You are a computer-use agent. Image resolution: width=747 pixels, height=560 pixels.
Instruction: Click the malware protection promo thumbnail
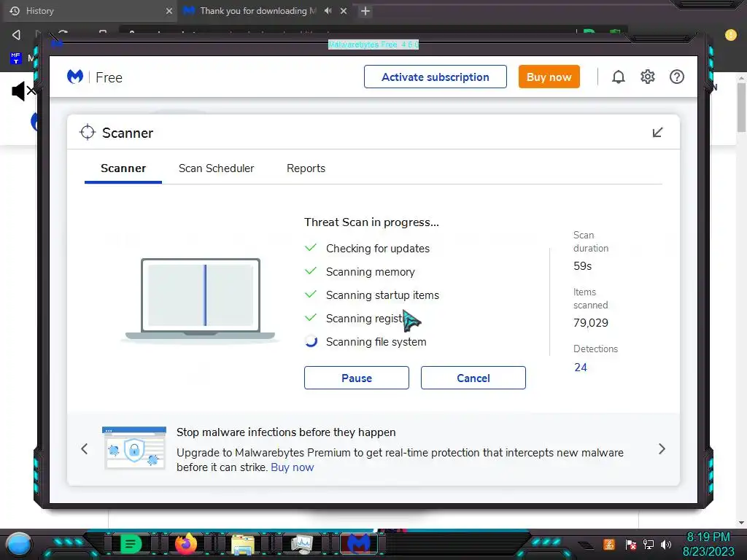pyautogui.click(x=134, y=448)
